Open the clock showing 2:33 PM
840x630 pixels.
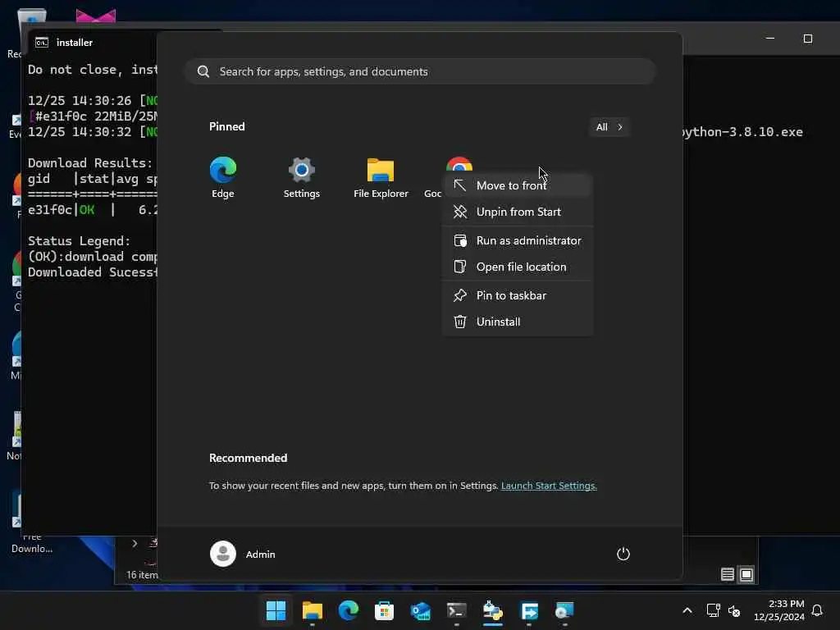coord(778,610)
